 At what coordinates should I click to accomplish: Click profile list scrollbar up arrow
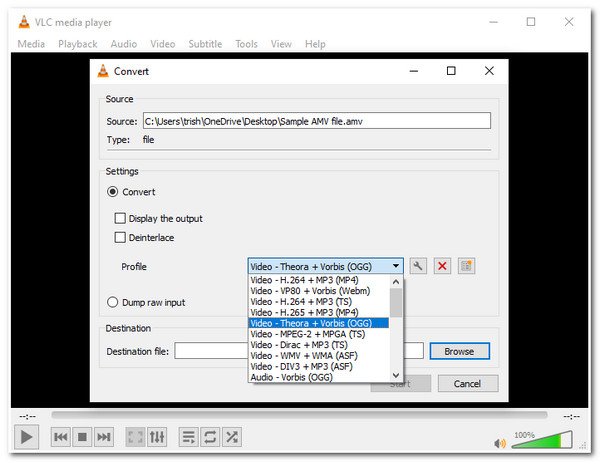396,281
